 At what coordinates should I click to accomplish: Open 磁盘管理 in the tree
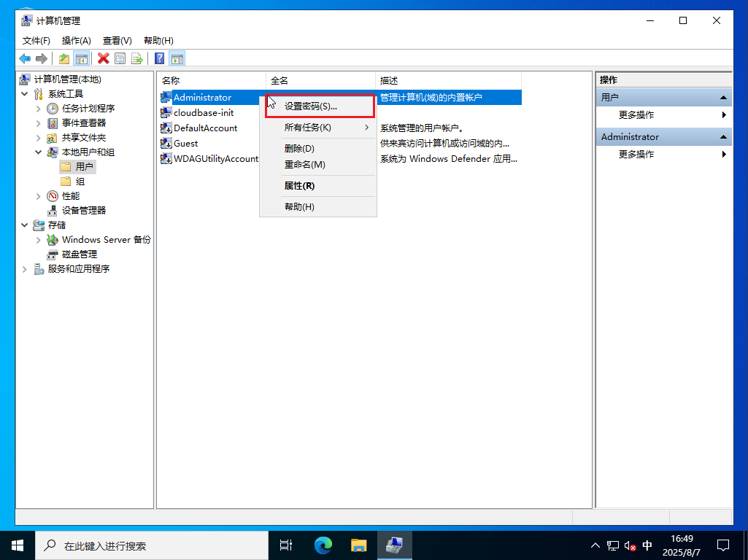80,254
